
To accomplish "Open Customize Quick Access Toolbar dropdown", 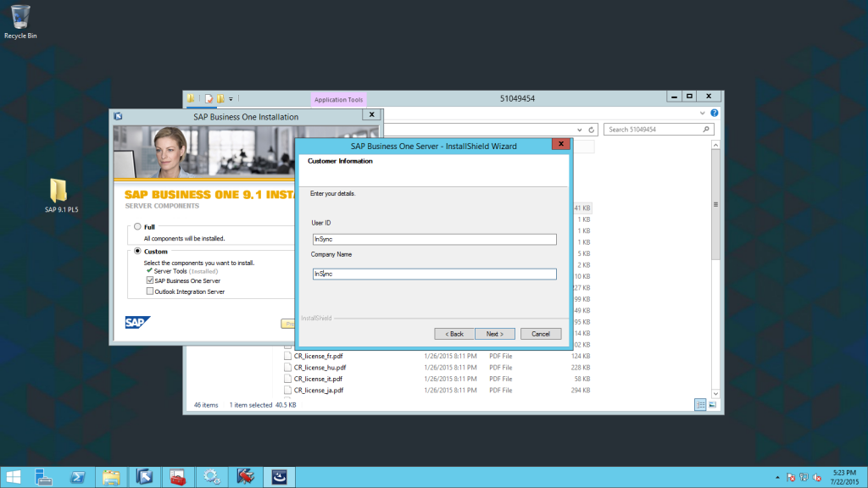I will pyautogui.click(x=231, y=99).
